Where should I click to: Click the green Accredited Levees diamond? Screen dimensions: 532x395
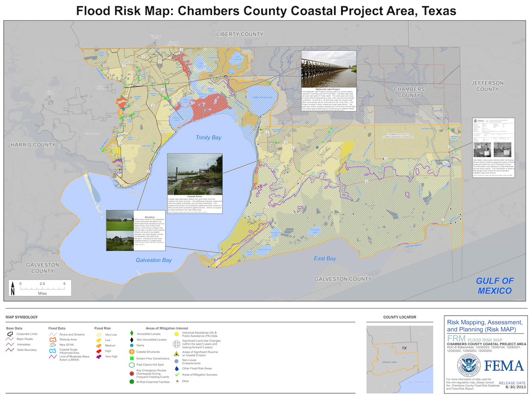[x=131, y=334]
